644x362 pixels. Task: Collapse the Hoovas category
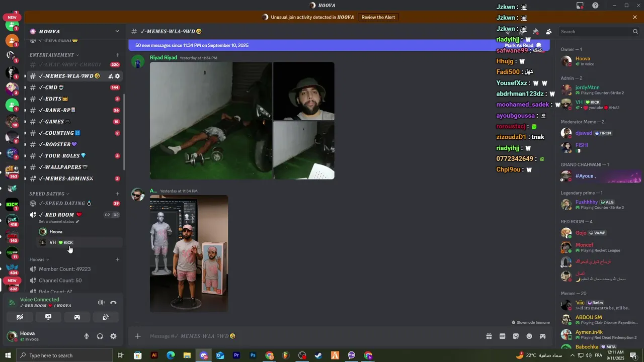(x=39, y=259)
